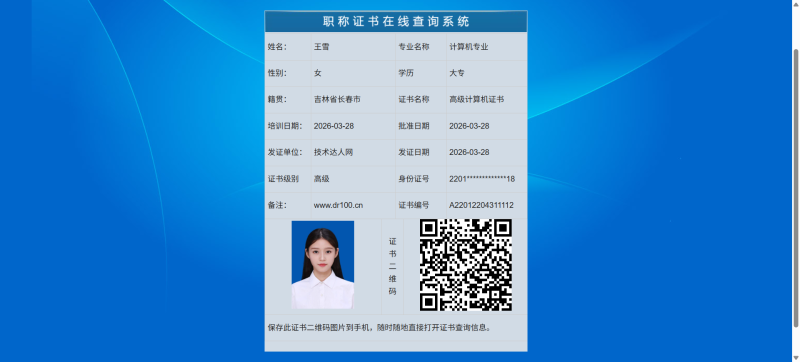This screenshot has height=362, width=800.
Task: Click the 学历 label
Action: (x=406, y=73)
